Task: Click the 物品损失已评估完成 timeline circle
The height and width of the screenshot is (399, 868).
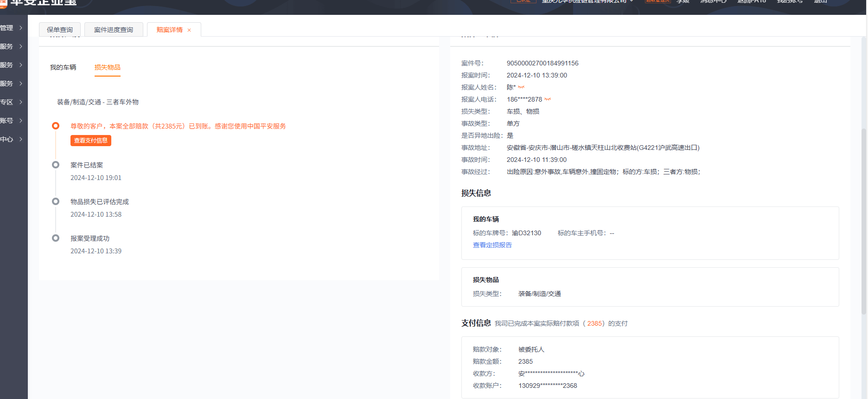Action: click(56, 201)
